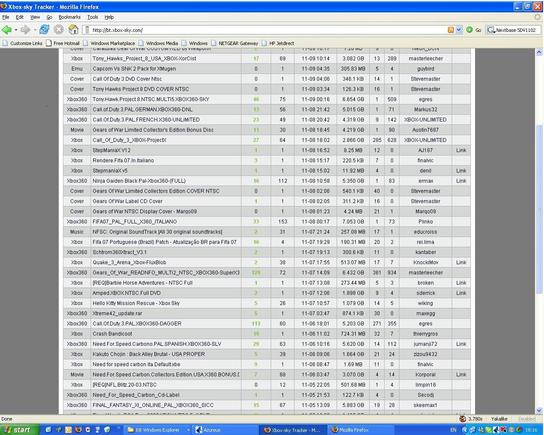
Task: Click the Link for StepManiaX V1.2
Action: coord(461,150)
